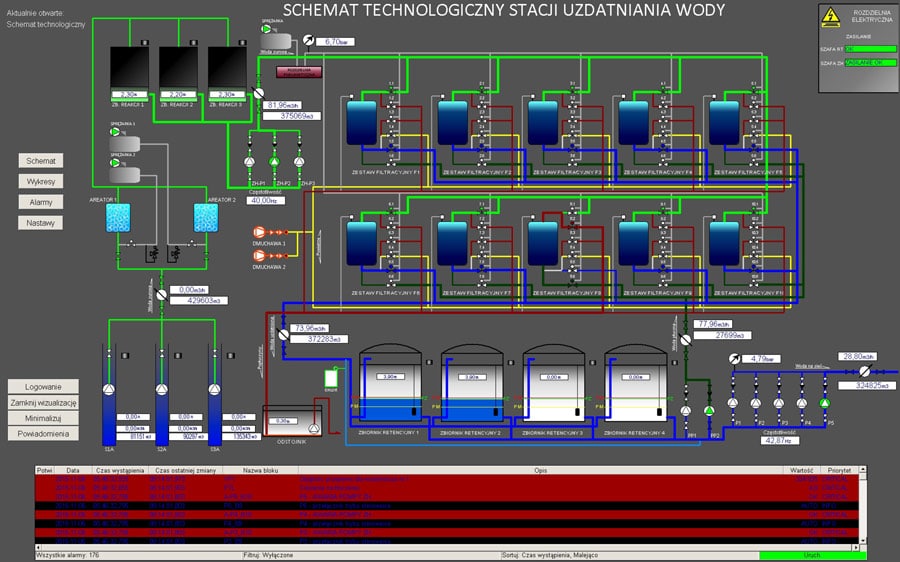Click the Sprężarka 1 compressor icon

[x=115, y=132]
